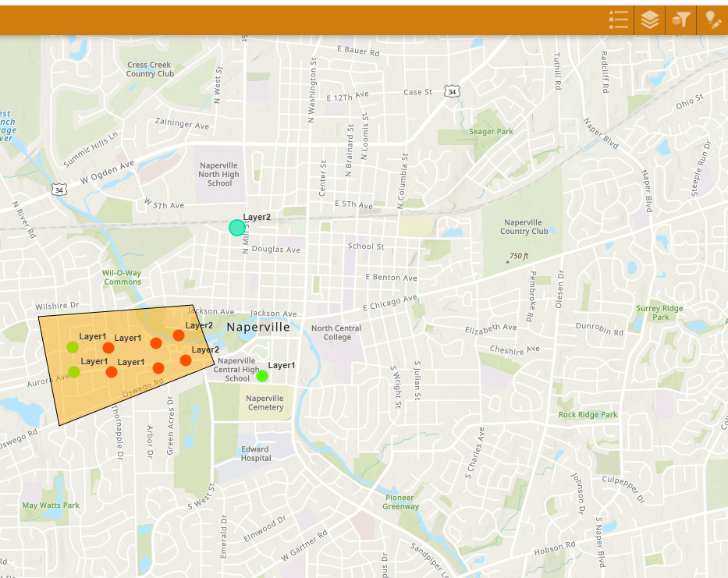Click the Naperville Cemetery label
This screenshot has width=728, height=578.
[x=265, y=402]
